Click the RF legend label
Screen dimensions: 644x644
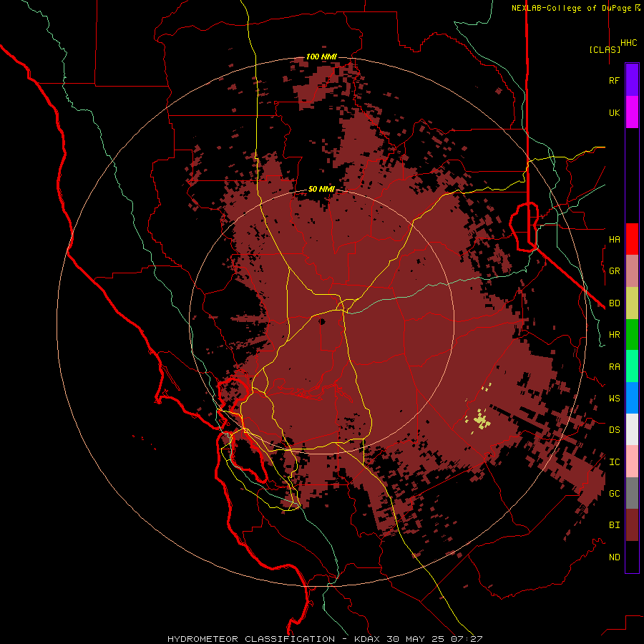pos(615,80)
